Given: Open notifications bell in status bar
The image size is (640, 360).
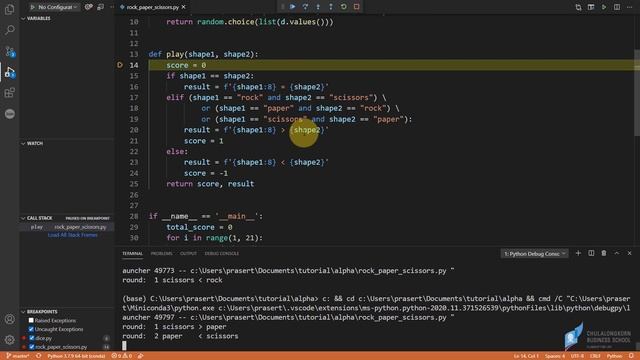Looking at the screenshot, I should pos(631,356).
